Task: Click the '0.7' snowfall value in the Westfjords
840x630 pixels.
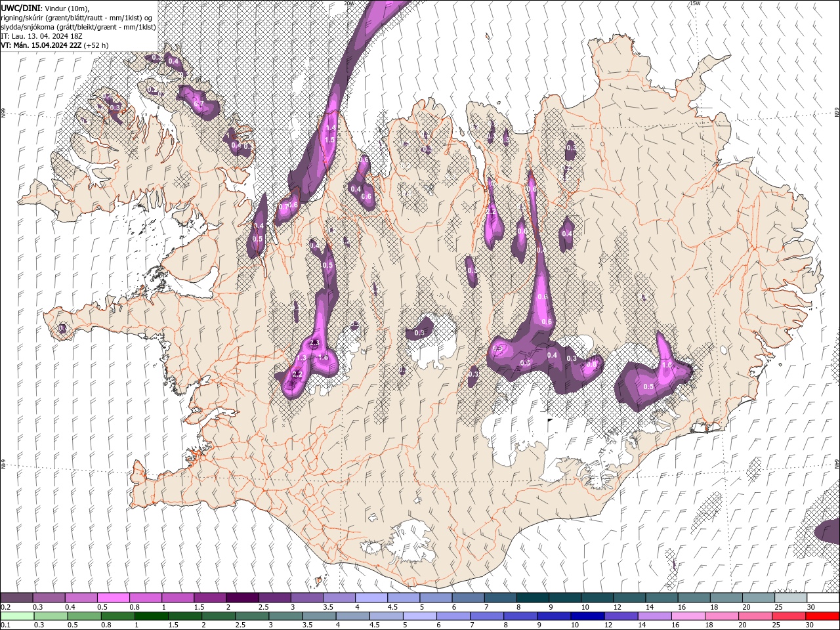Action: (x=199, y=104)
